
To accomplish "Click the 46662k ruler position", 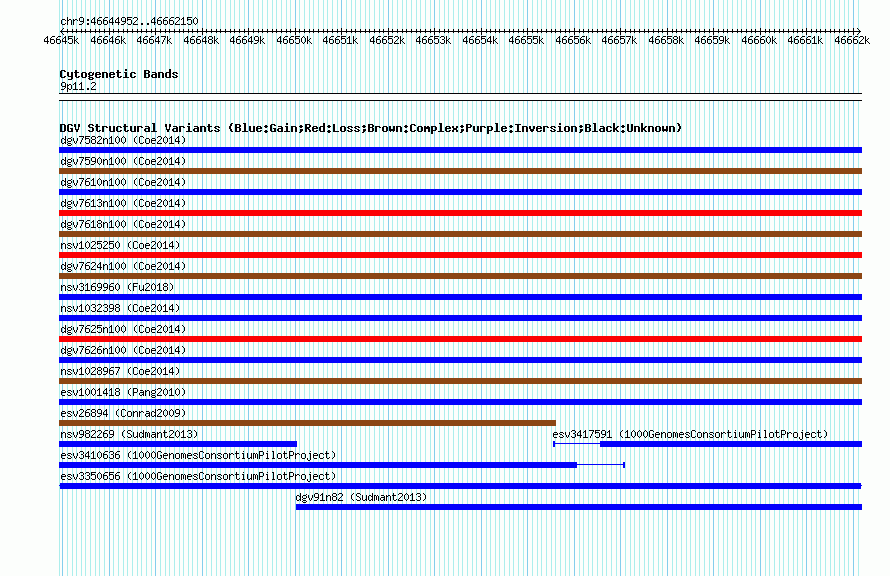I will (852, 40).
